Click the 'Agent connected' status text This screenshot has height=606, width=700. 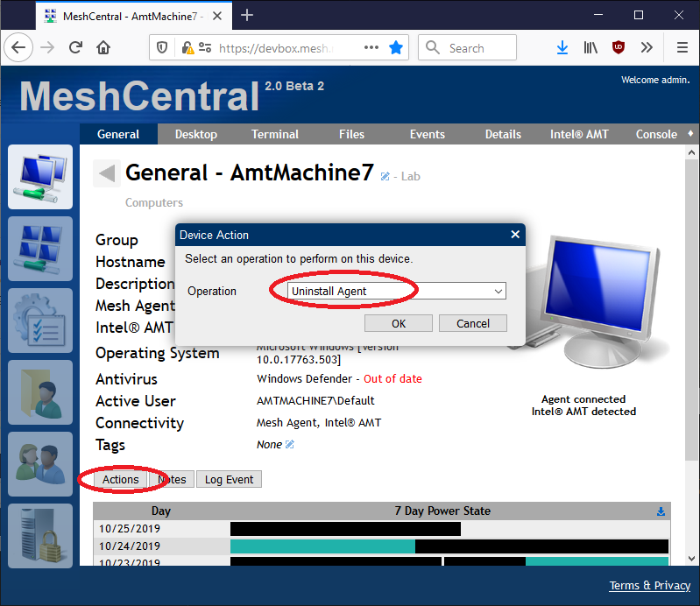point(583,399)
